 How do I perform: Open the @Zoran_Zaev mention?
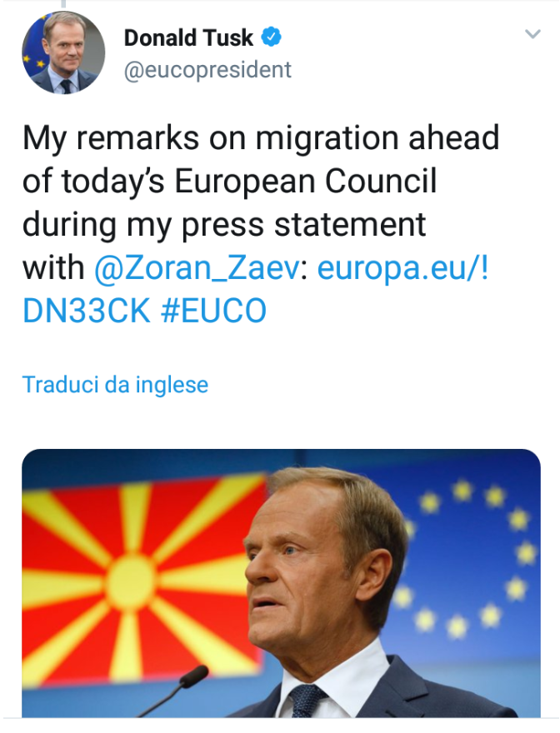197,268
